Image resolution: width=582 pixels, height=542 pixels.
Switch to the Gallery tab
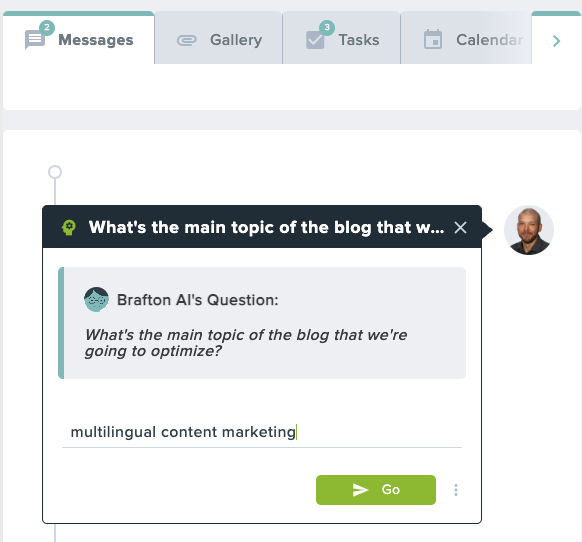tap(219, 39)
